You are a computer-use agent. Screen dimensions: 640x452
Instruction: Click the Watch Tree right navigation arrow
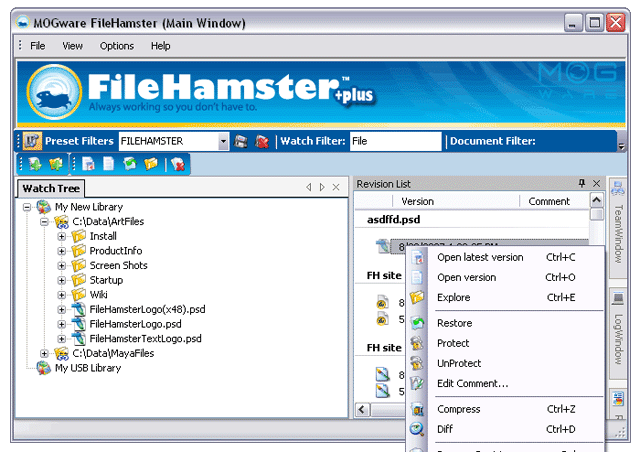pos(322,187)
